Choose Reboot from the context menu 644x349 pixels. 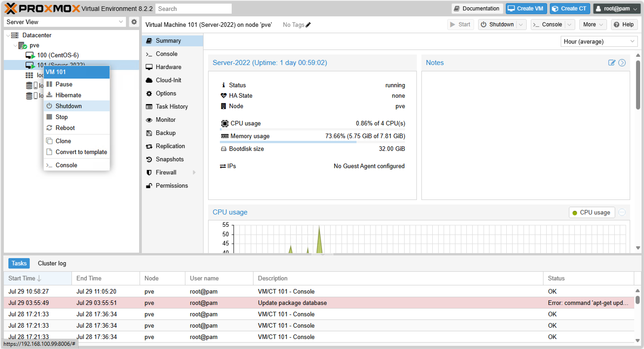(x=76, y=128)
